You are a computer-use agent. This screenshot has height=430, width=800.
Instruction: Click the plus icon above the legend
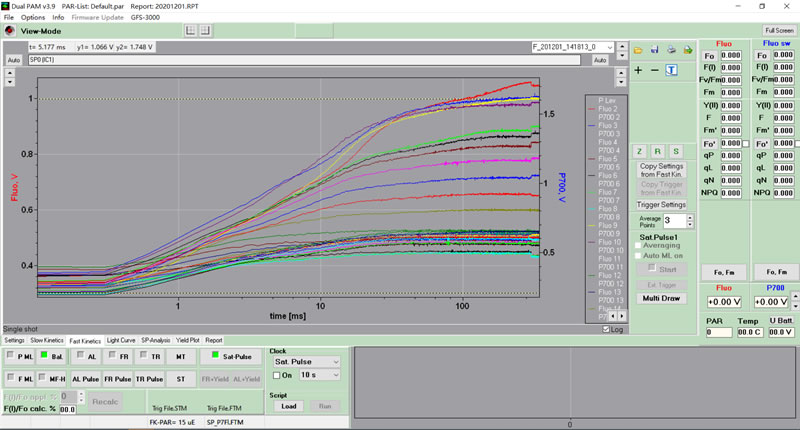638,70
